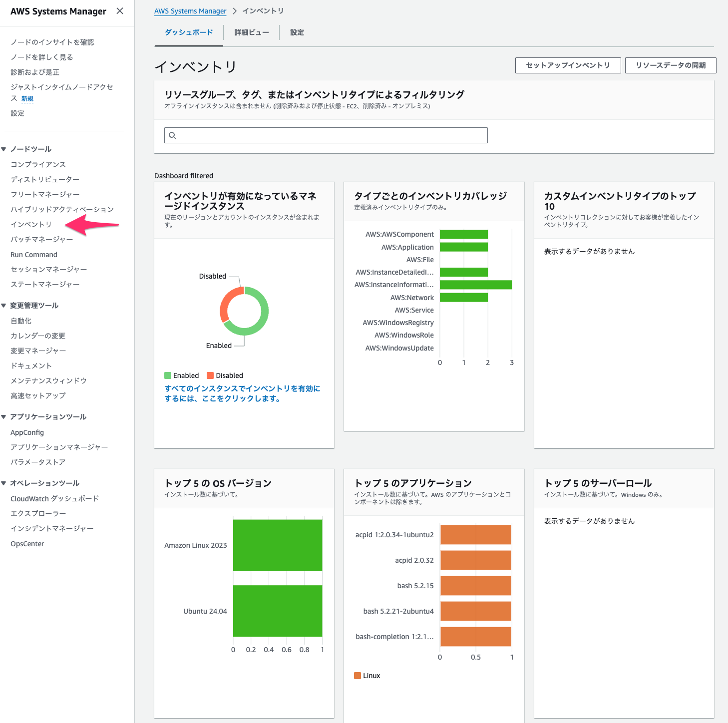
Task: Open ノードを詳しく見る in sidebar
Action: 42,57
